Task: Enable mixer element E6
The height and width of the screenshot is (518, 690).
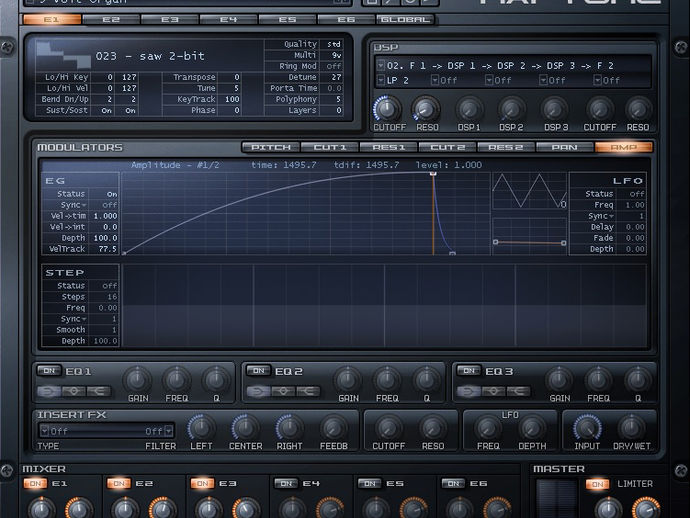Action: tap(453, 484)
